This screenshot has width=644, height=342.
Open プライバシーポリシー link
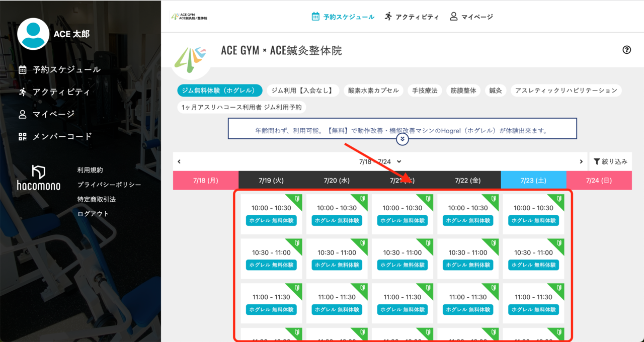point(109,185)
